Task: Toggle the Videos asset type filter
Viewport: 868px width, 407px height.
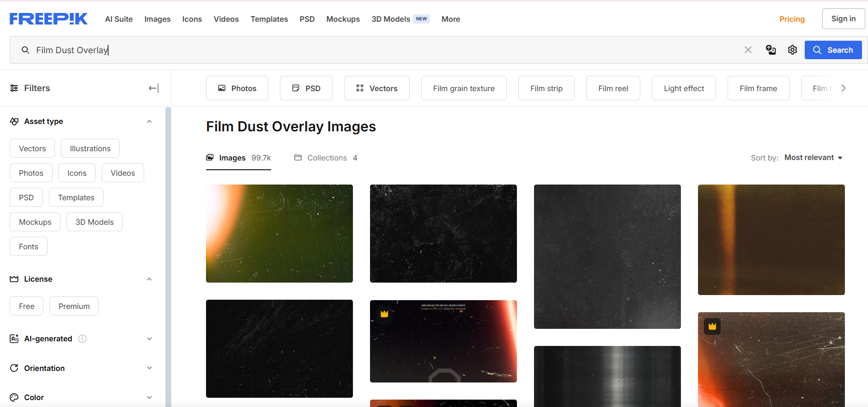Action: point(123,173)
